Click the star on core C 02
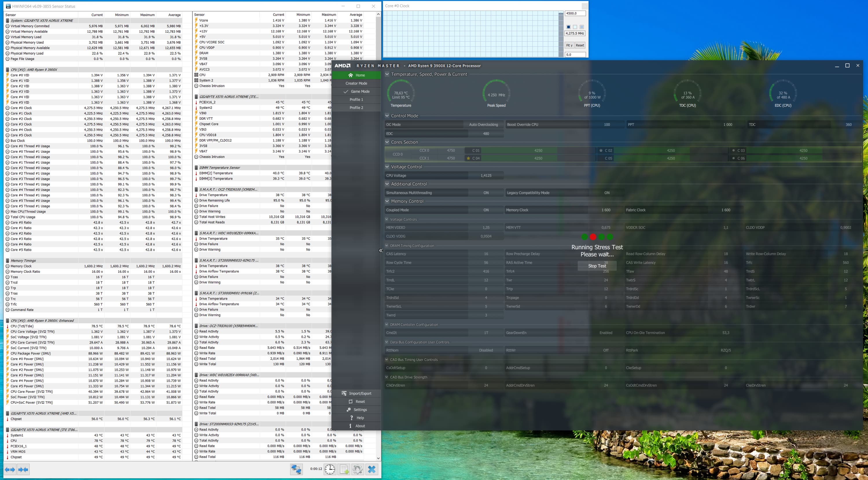 pyautogui.click(x=601, y=150)
